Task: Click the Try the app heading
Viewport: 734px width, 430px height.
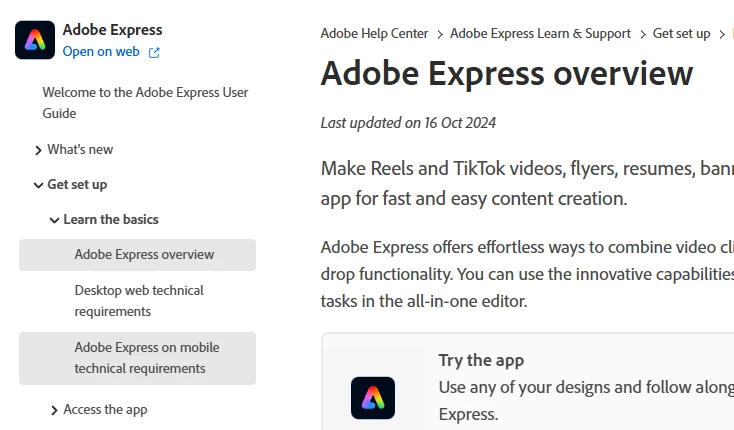Action: pyautogui.click(x=481, y=360)
